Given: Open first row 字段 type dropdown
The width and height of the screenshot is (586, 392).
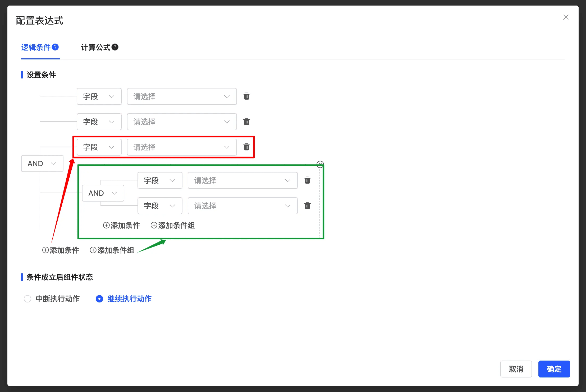Looking at the screenshot, I should (99, 96).
